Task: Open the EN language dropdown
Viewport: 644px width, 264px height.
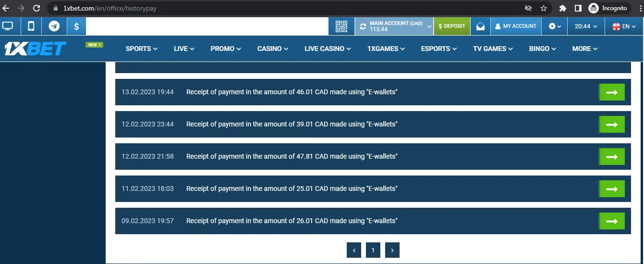Action: [x=624, y=26]
